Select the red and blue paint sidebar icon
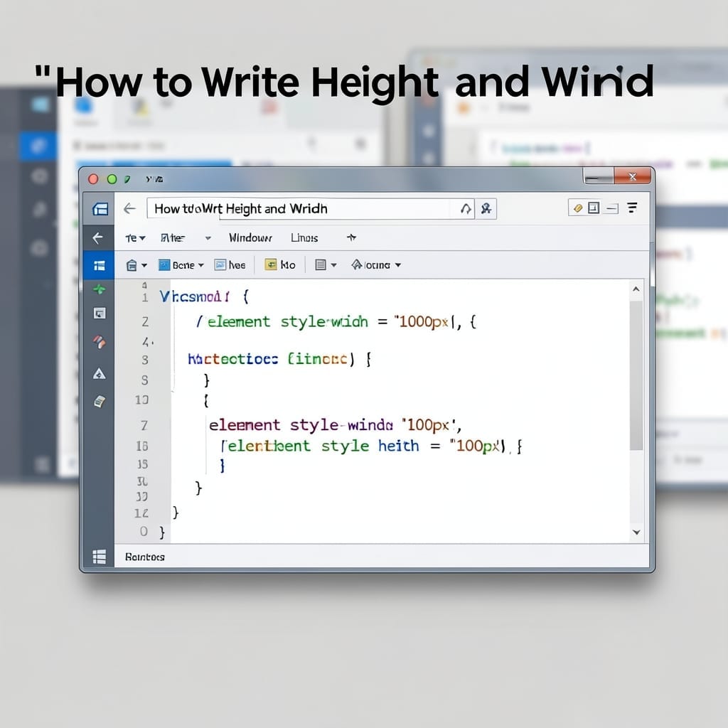728x728 pixels. pyautogui.click(x=99, y=342)
